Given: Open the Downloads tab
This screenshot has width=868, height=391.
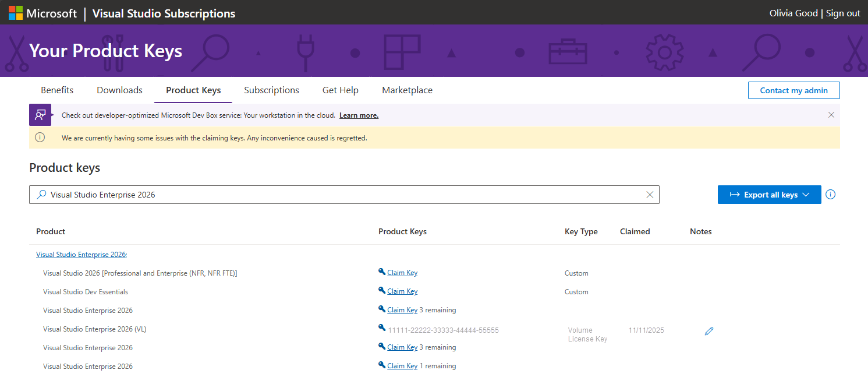Looking at the screenshot, I should tap(119, 90).
